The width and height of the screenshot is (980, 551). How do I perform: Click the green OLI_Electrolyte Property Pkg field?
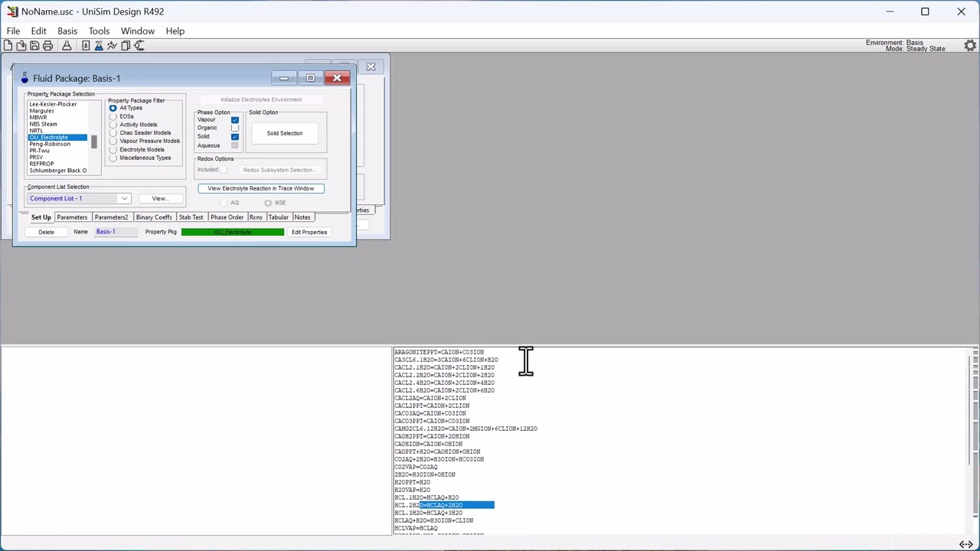click(x=233, y=232)
